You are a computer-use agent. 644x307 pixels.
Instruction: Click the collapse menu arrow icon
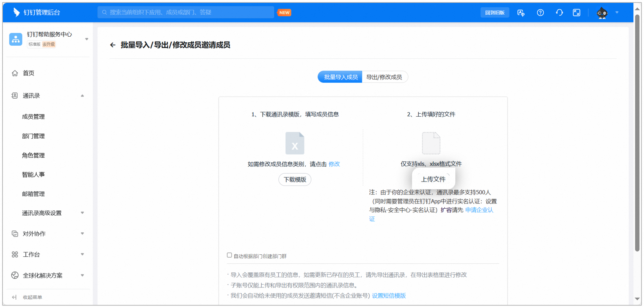14,297
